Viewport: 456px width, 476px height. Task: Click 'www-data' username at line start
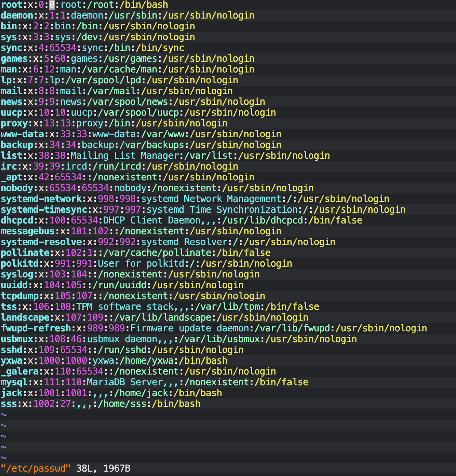point(22,134)
